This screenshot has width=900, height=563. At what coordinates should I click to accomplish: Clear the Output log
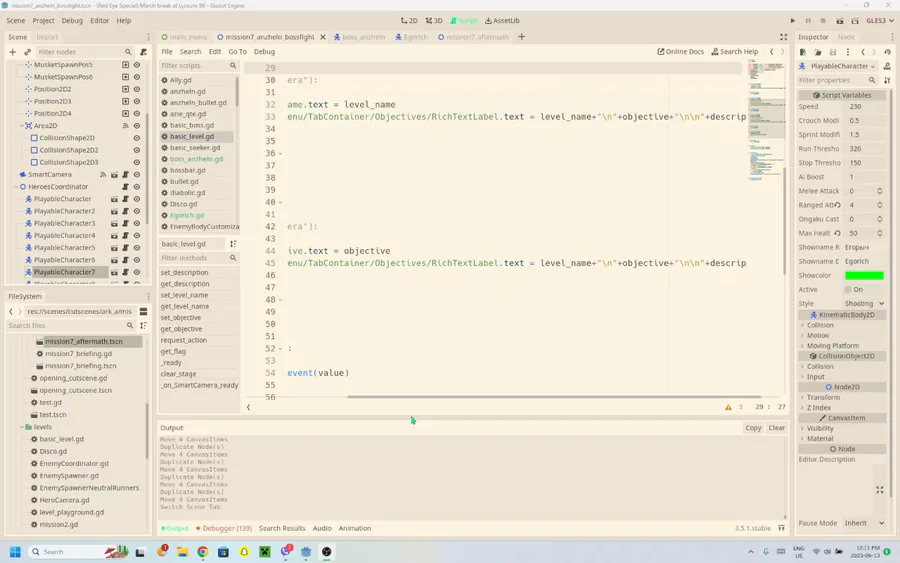tap(777, 428)
